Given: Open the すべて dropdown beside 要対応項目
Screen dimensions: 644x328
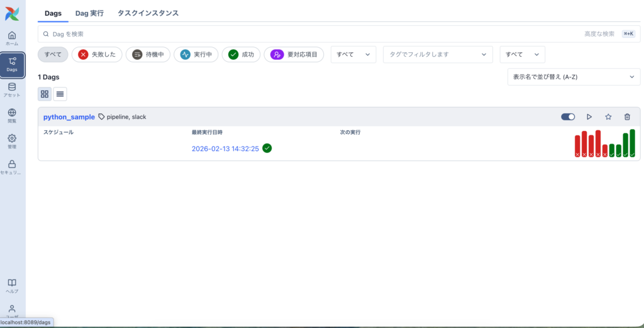Looking at the screenshot, I should tap(353, 55).
